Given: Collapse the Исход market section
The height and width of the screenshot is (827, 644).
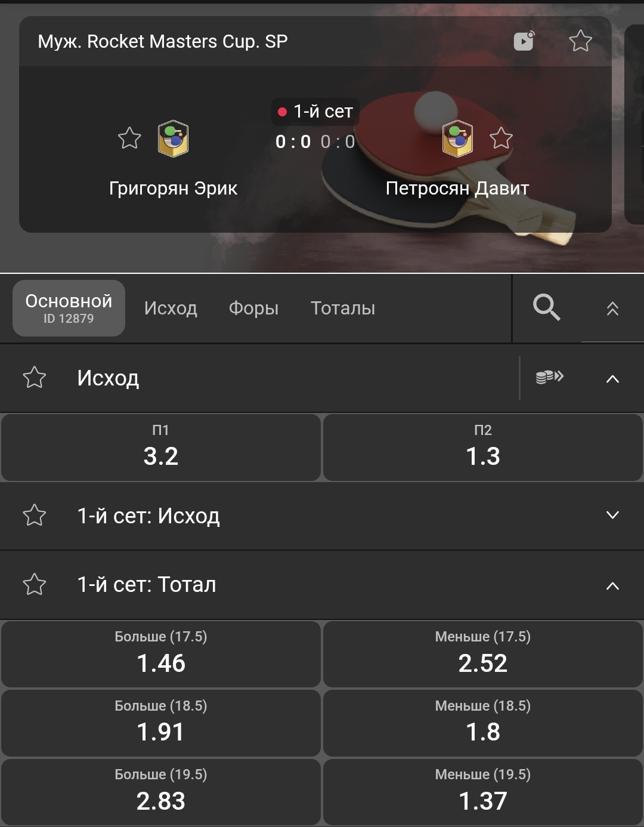Looking at the screenshot, I should point(612,378).
